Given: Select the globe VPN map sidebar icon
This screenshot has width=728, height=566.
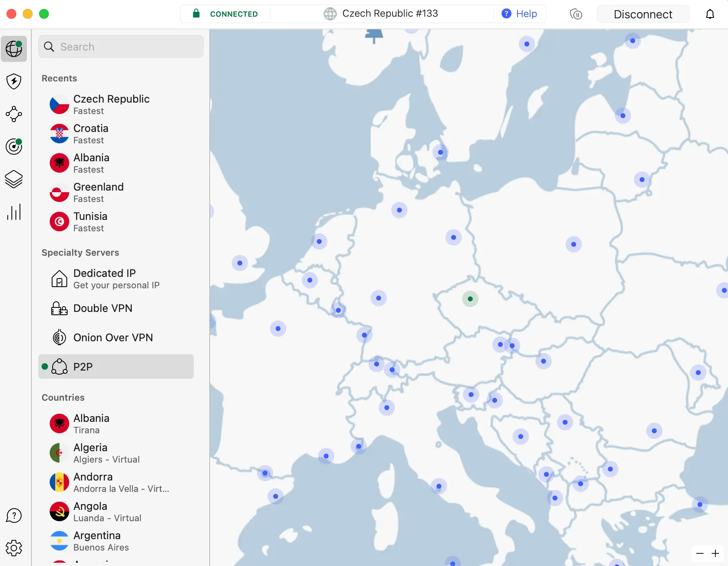Looking at the screenshot, I should tap(14, 49).
